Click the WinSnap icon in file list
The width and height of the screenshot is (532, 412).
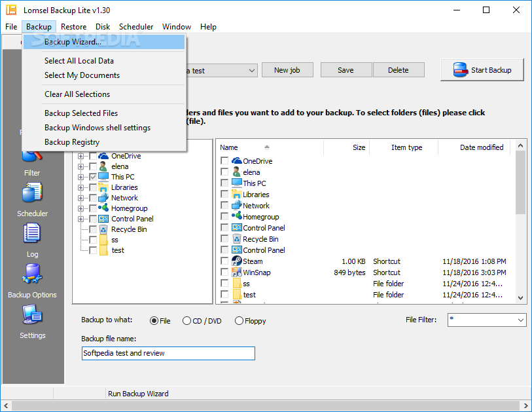[x=236, y=272]
